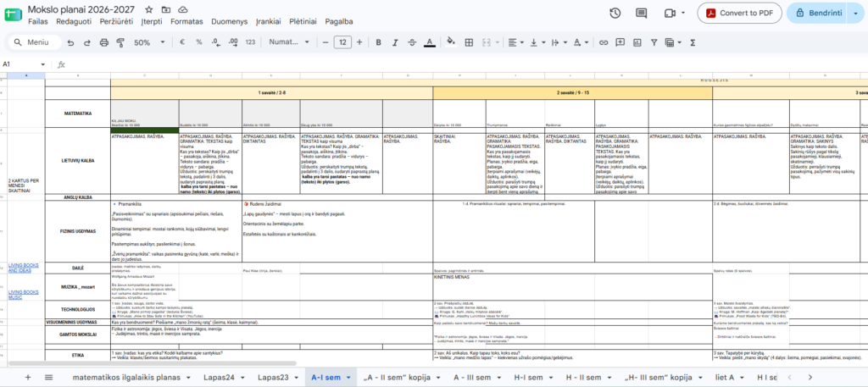Open the LIVING BOOKS MUSIC link
868x387 pixels.
coord(23,295)
